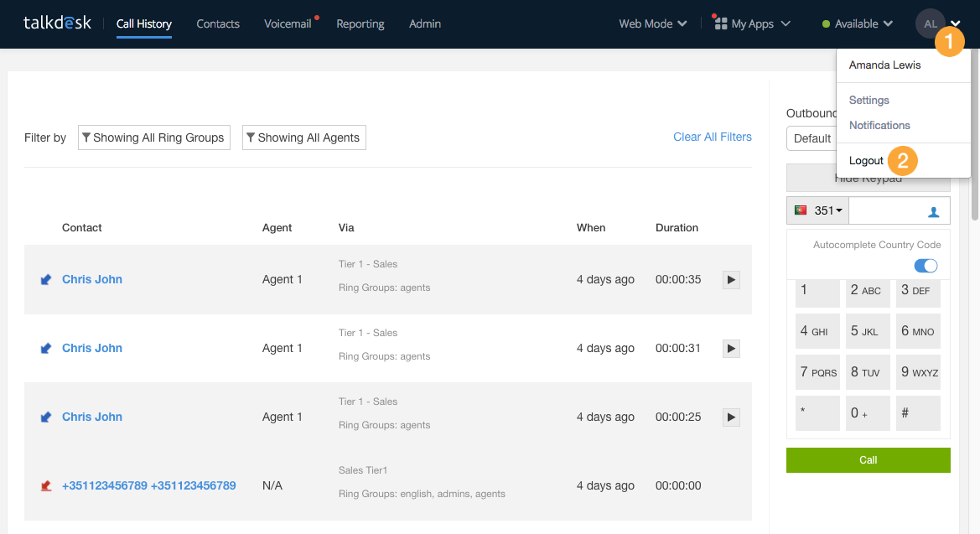Open the Default outbound number dropdown
Image resolution: width=980 pixels, height=534 pixels.
point(811,138)
